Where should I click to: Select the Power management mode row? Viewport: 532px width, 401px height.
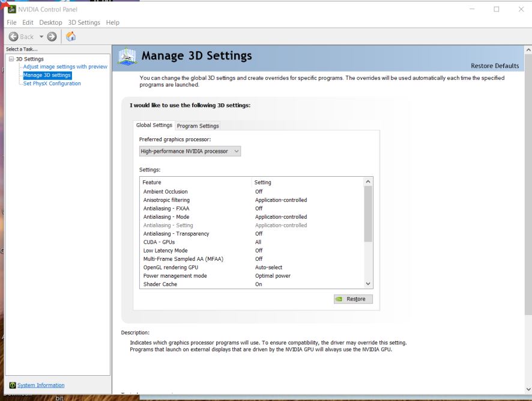252,276
